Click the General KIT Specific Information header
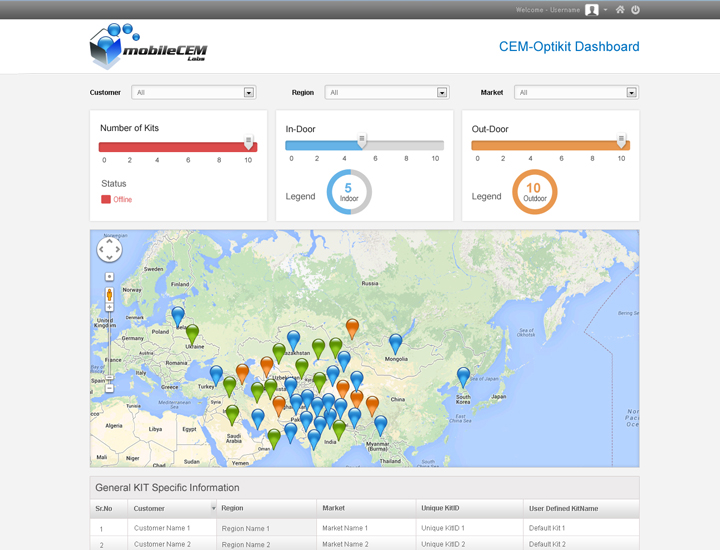Image resolution: width=720 pixels, height=550 pixels. pos(167,488)
